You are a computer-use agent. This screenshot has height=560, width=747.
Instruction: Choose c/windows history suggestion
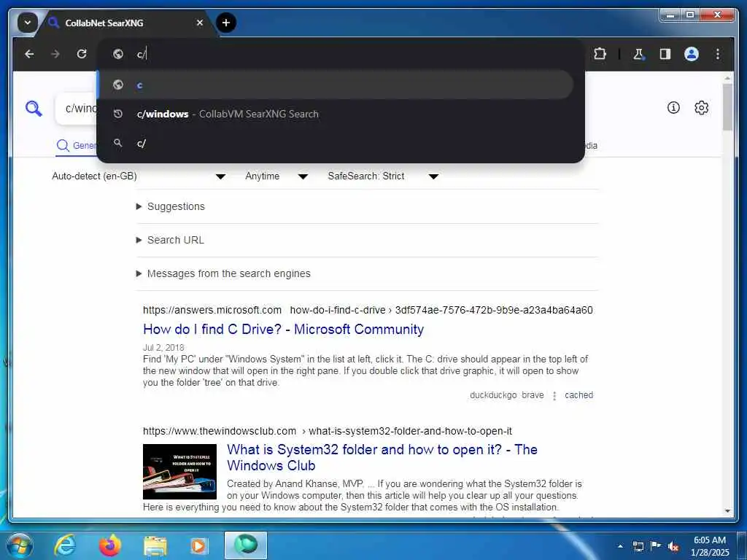coord(335,114)
